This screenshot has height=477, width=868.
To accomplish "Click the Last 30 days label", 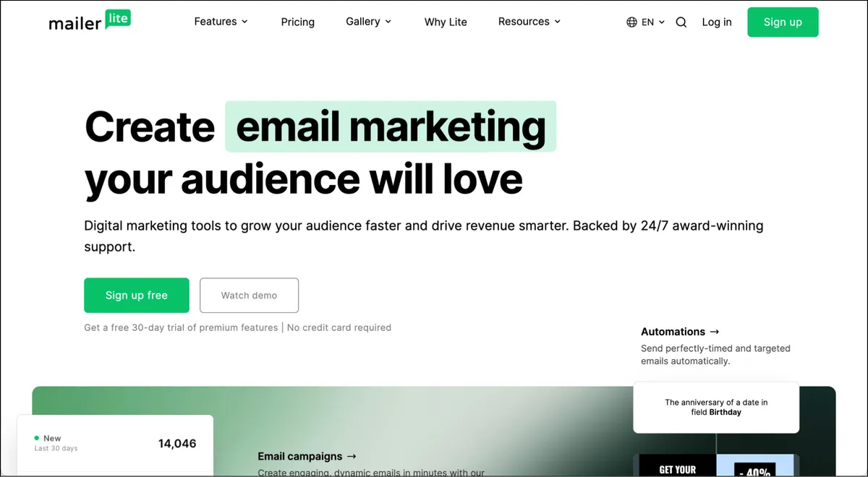I will click(x=56, y=449).
